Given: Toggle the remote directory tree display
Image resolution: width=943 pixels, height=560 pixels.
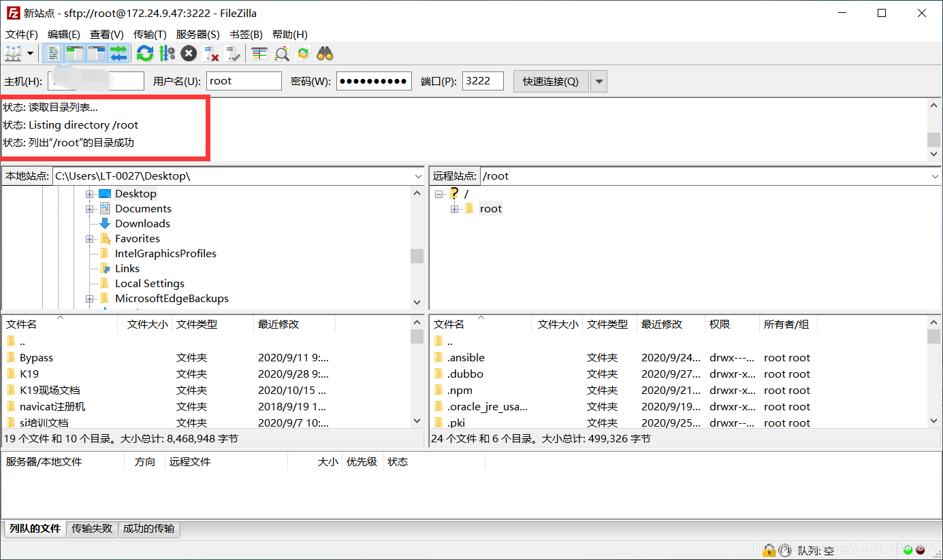Looking at the screenshot, I should point(97,53).
